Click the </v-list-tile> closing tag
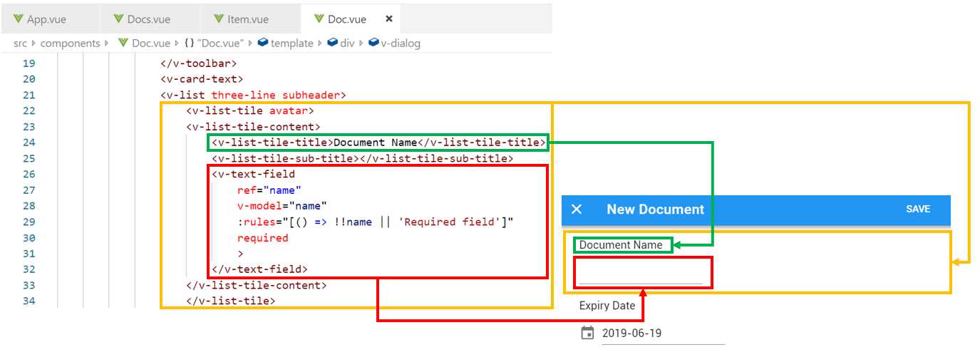The image size is (980, 352). click(231, 301)
